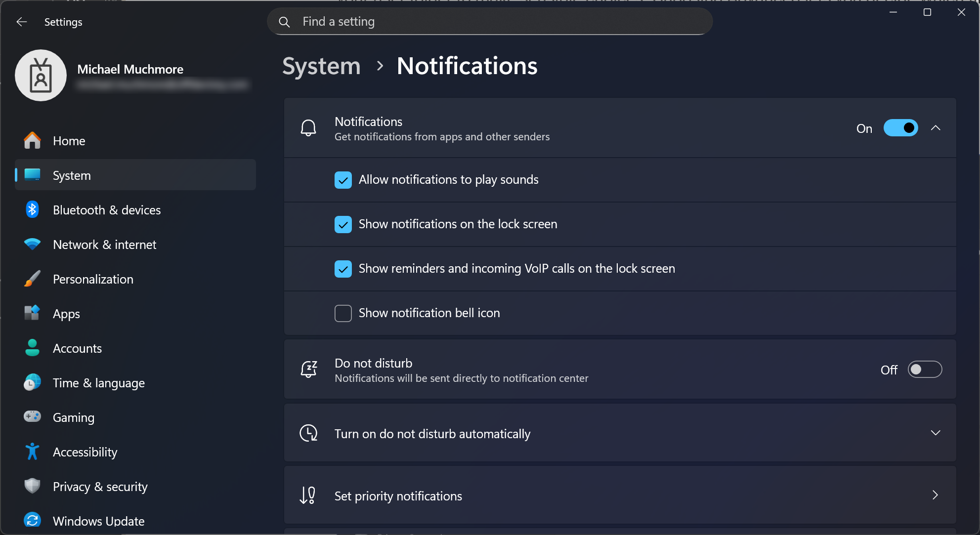Expand Turn on do not disturb automatically
980x535 pixels.
pos(936,433)
